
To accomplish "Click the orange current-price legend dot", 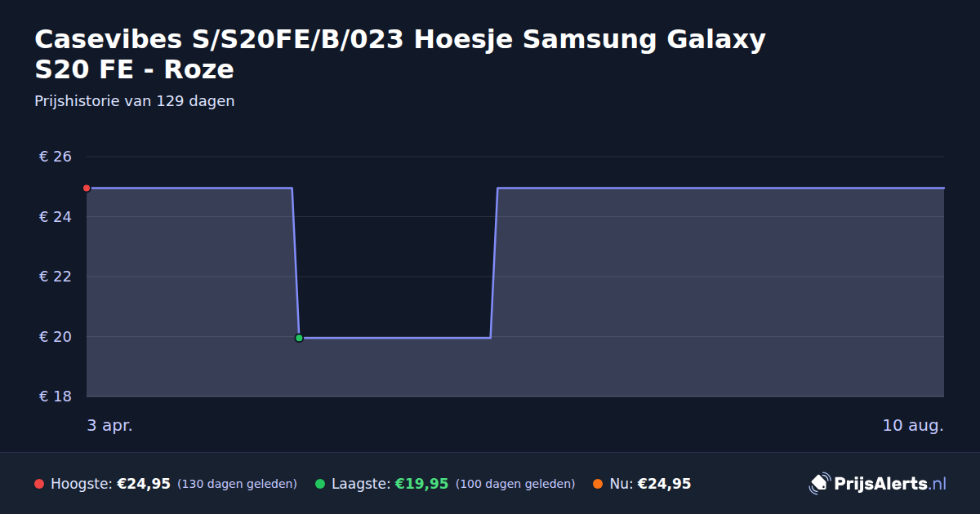I will (x=598, y=484).
